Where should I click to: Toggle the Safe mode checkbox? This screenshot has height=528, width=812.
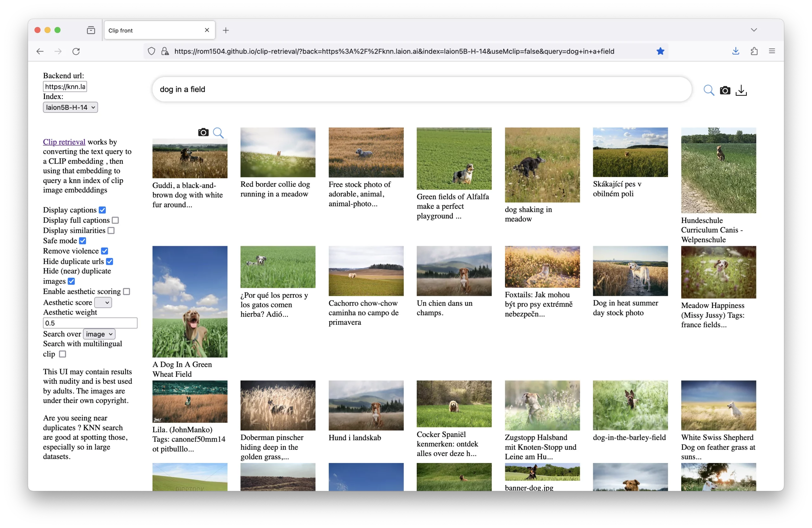(82, 241)
